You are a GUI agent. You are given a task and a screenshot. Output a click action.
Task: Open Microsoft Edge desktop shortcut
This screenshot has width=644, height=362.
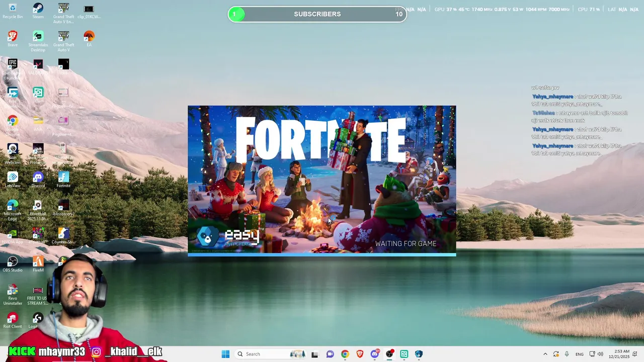13,210
